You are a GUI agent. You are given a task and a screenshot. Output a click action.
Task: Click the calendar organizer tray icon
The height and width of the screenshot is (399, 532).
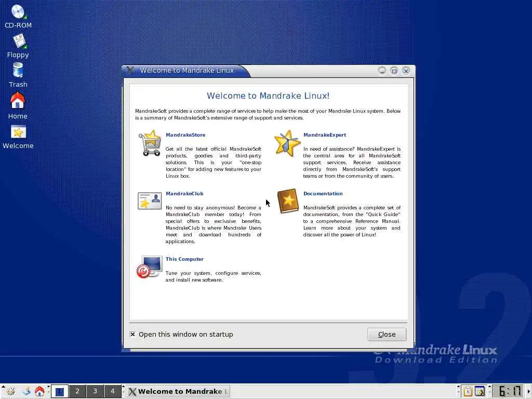(480, 391)
